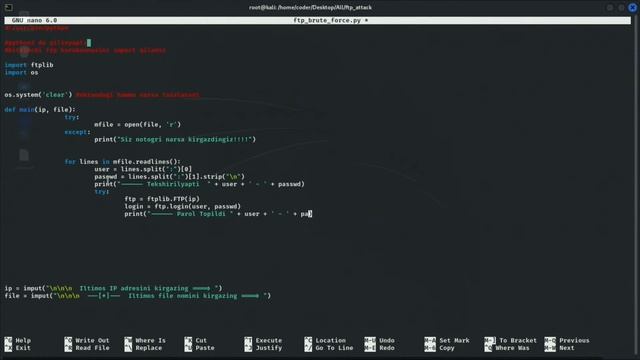The height and width of the screenshot is (360, 640).
Task: Click the root@kali window title text
Action: (310, 7)
